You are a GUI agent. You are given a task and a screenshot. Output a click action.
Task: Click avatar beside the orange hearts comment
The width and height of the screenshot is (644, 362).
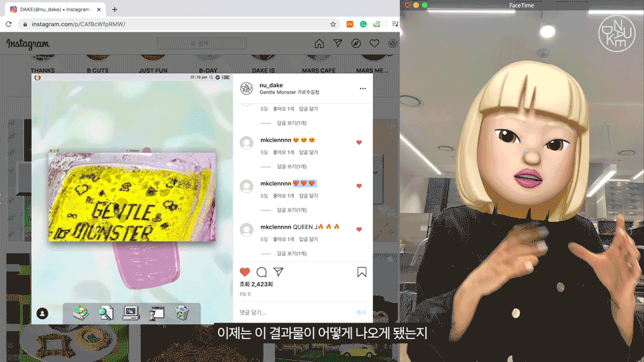click(246, 186)
